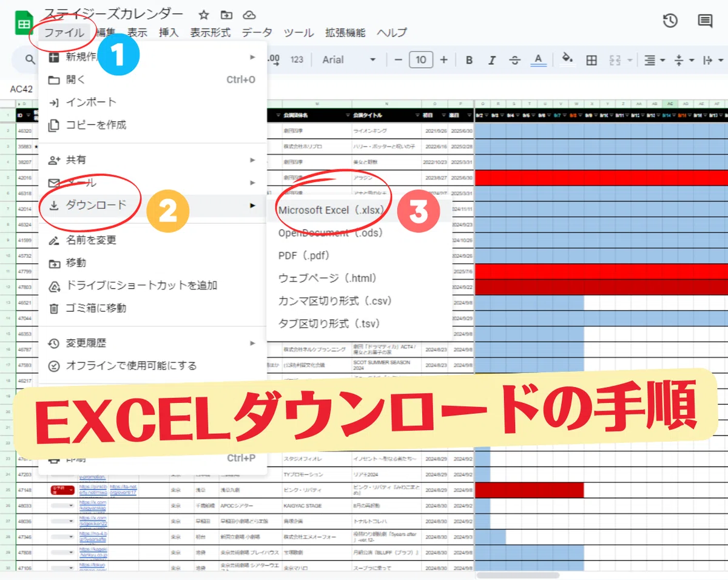Open the pinklib link in row 47148
728x580 pixels.
[92, 490]
